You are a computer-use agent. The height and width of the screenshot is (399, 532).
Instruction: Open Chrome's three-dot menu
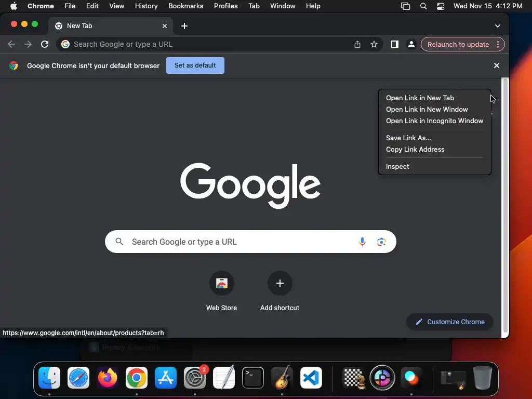498,45
